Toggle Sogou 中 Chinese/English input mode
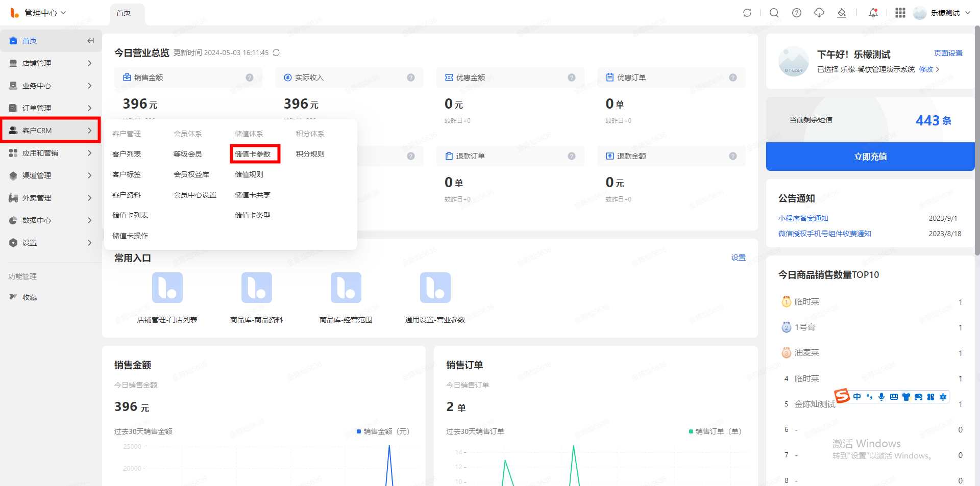 click(x=857, y=397)
